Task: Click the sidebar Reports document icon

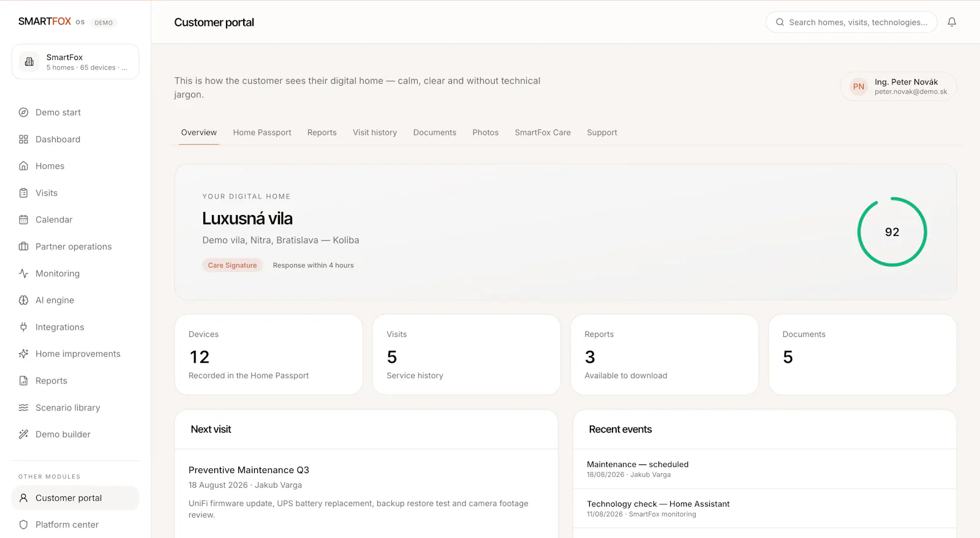Action: pos(23,381)
